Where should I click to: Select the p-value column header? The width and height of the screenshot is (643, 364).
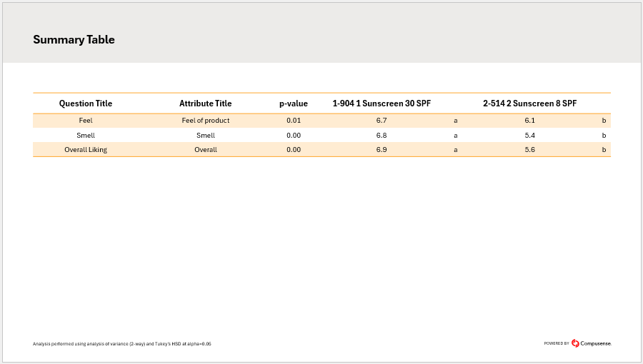click(294, 103)
